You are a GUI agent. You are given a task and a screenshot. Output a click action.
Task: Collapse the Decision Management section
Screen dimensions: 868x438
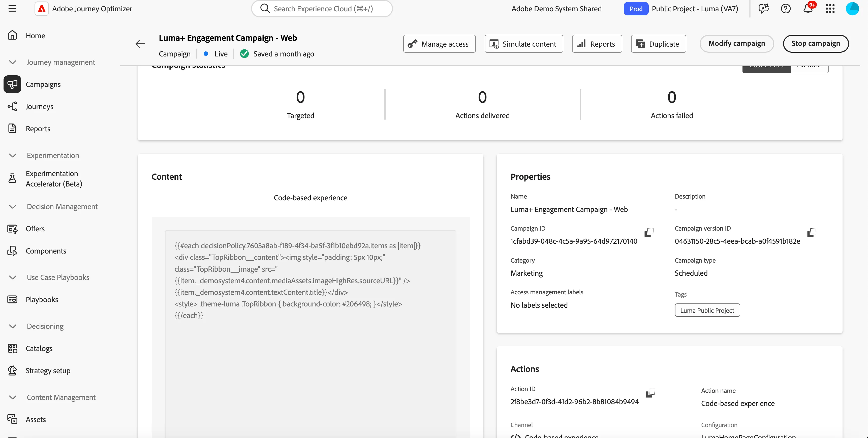point(12,207)
